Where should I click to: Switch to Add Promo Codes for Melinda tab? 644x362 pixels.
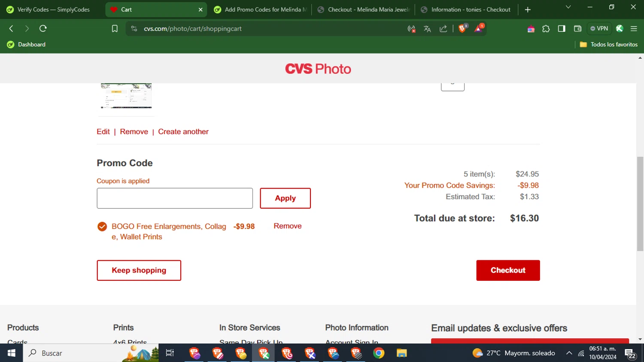point(260,9)
